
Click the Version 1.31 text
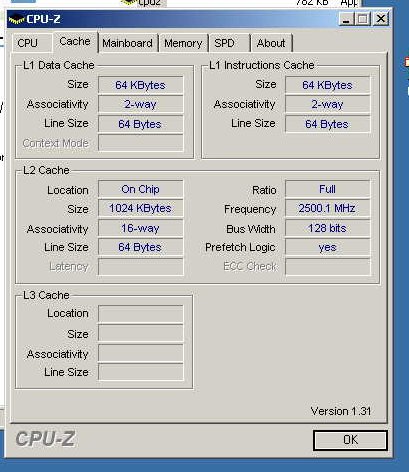point(341,411)
